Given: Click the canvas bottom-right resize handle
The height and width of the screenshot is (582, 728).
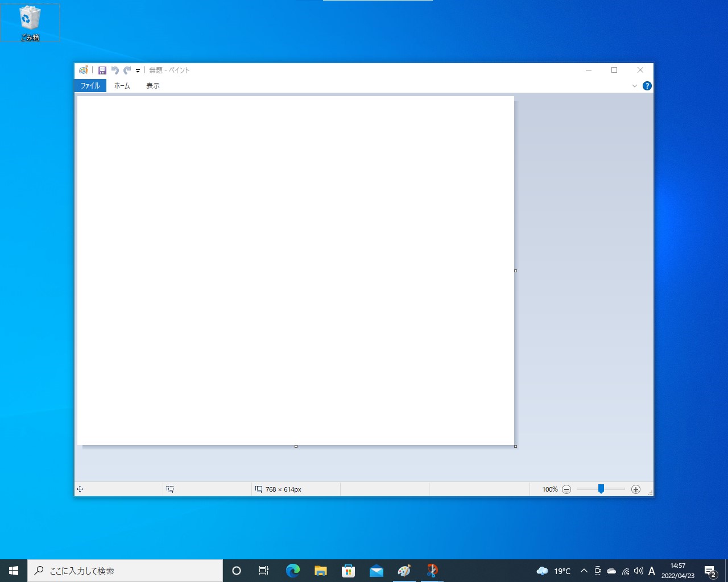Looking at the screenshot, I should (515, 447).
